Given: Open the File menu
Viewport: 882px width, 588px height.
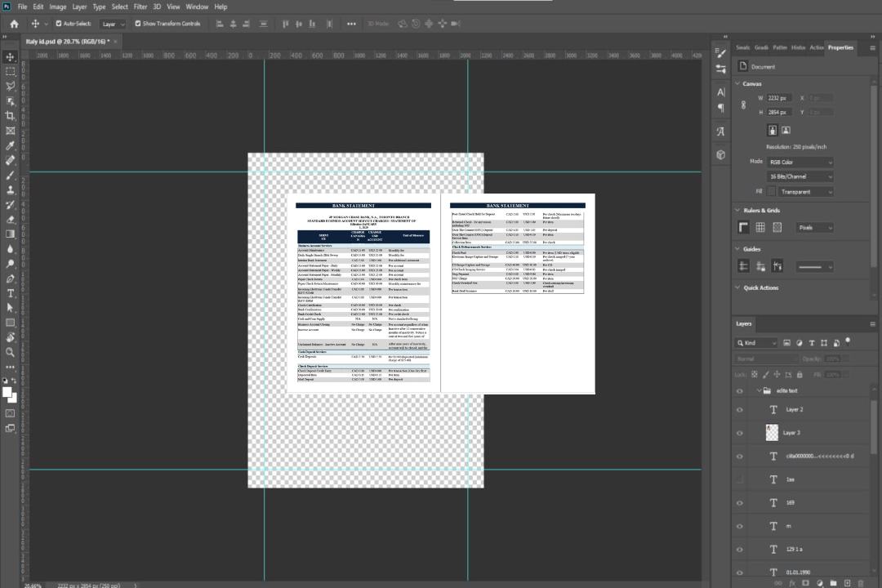Looking at the screenshot, I should tap(23, 7).
